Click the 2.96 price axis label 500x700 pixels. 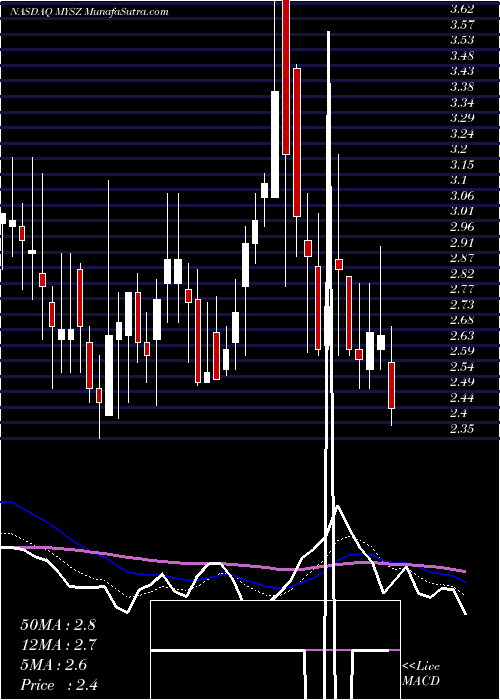(x=462, y=227)
